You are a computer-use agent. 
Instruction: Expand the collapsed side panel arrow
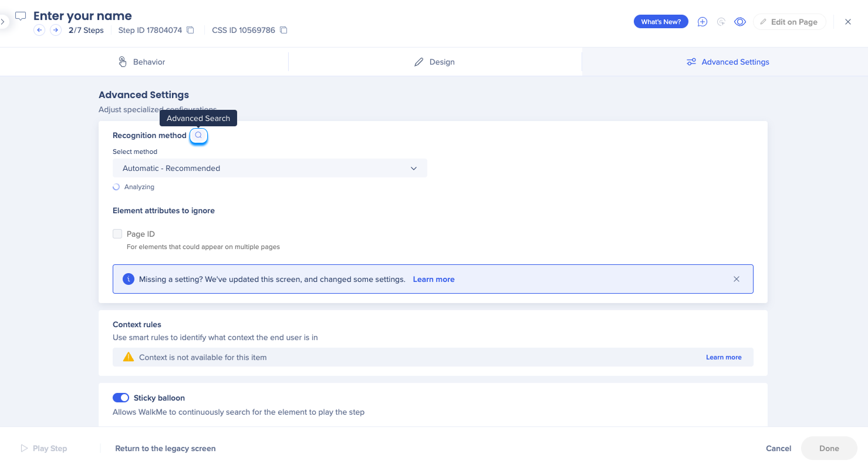coord(3,22)
